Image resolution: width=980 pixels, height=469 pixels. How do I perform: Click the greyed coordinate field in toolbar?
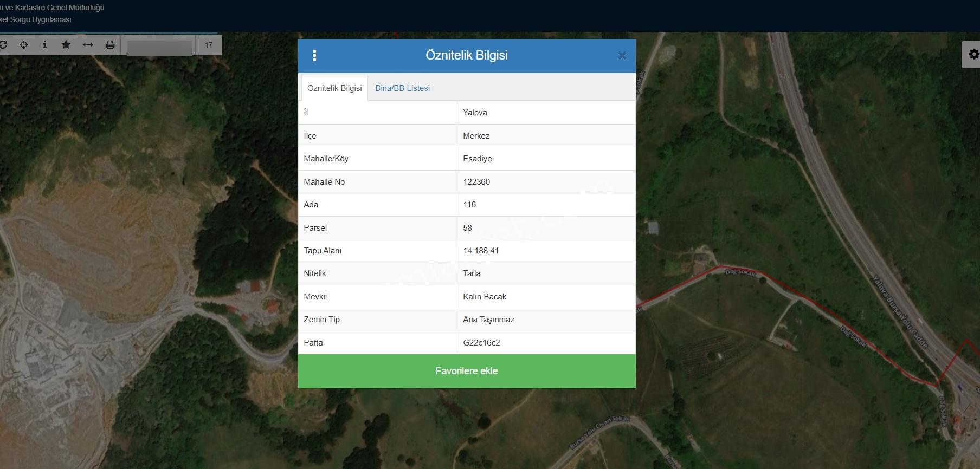coord(159,47)
